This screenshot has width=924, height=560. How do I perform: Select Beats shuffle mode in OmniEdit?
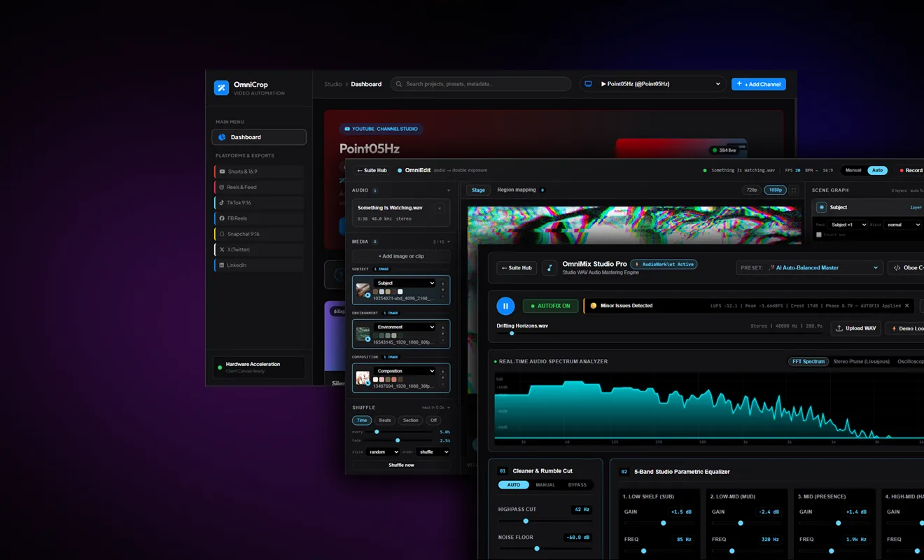click(385, 421)
